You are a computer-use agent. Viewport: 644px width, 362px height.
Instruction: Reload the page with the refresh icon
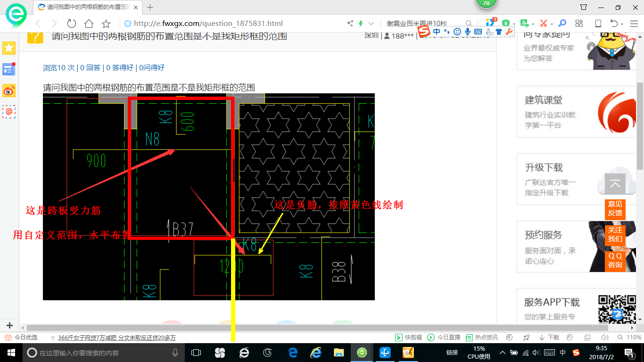tap(72, 24)
